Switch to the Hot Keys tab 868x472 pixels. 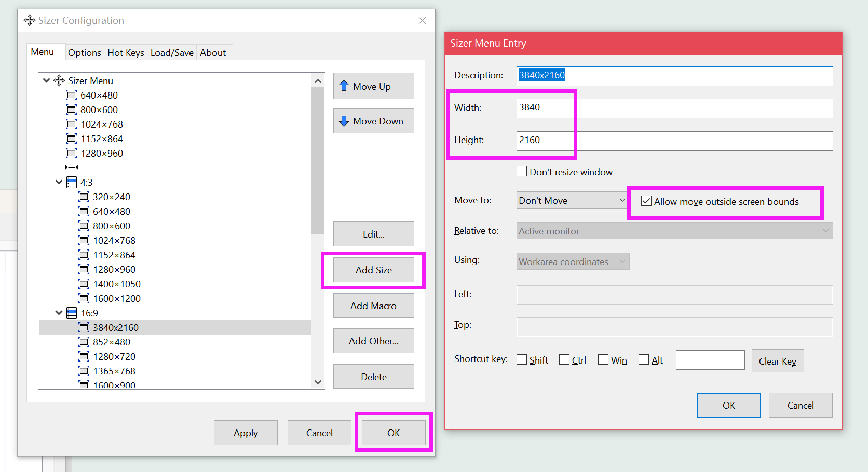point(126,52)
